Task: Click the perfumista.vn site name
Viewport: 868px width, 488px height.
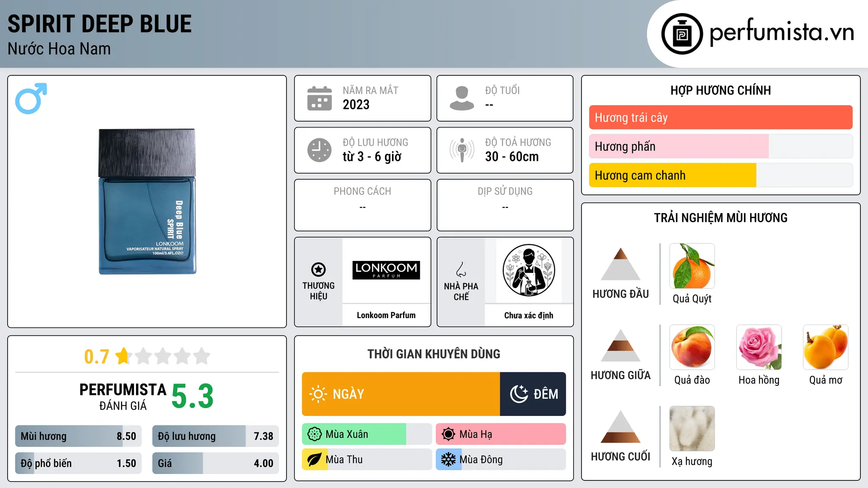Action: pos(782,32)
